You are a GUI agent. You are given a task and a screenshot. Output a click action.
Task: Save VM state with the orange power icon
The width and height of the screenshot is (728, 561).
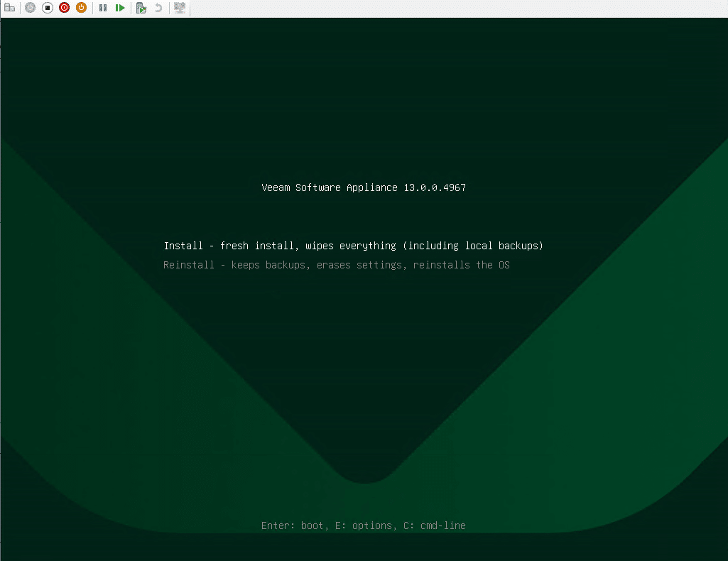(x=81, y=8)
